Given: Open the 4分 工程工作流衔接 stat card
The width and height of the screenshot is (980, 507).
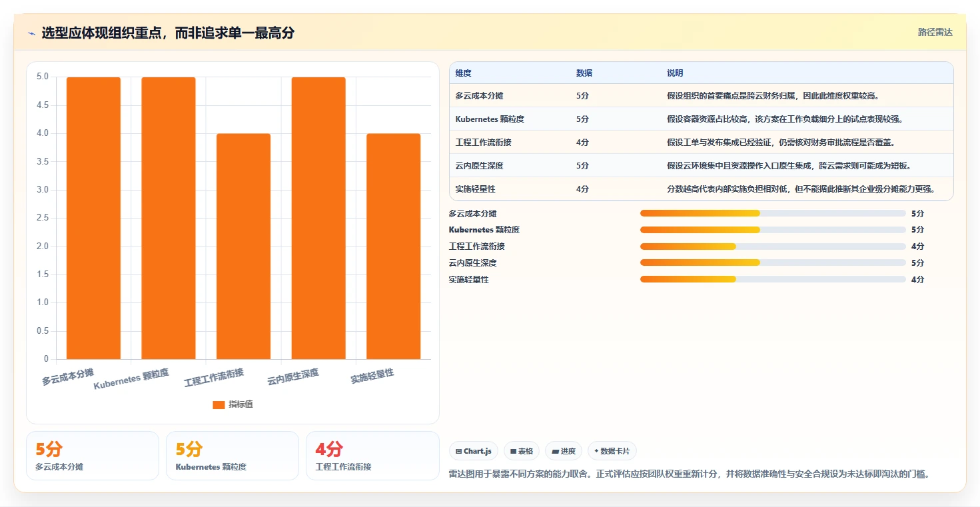Looking at the screenshot, I should click(372, 456).
